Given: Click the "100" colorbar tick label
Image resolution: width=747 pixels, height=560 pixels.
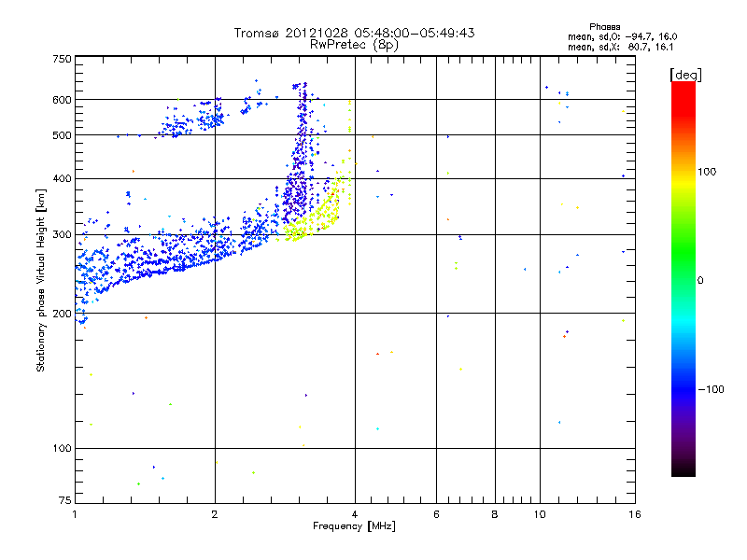Looking at the screenshot, I should (x=707, y=172).
